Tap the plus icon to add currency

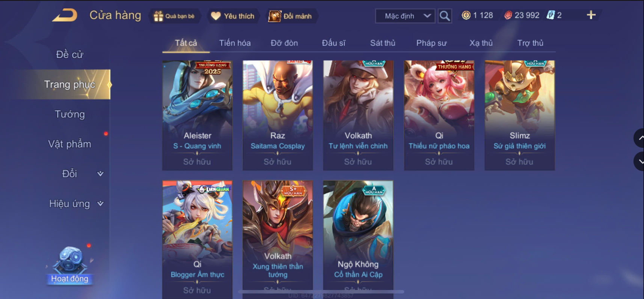pyautogui.click(x=591, y=15)
